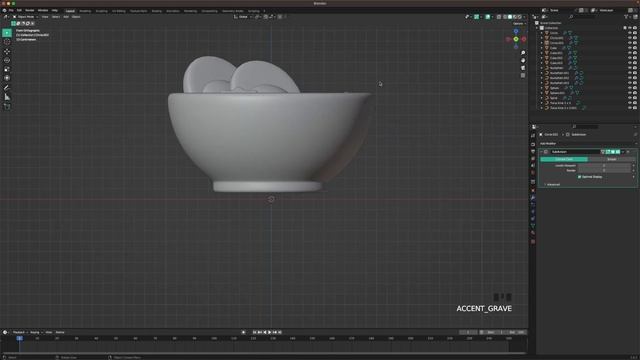
Task: Open the Render properties tab
Action: 533,144
